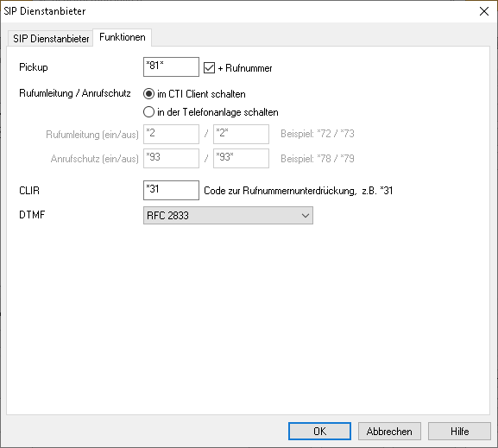Toggle the + Rufnummer checkbox

click(209, 67)
